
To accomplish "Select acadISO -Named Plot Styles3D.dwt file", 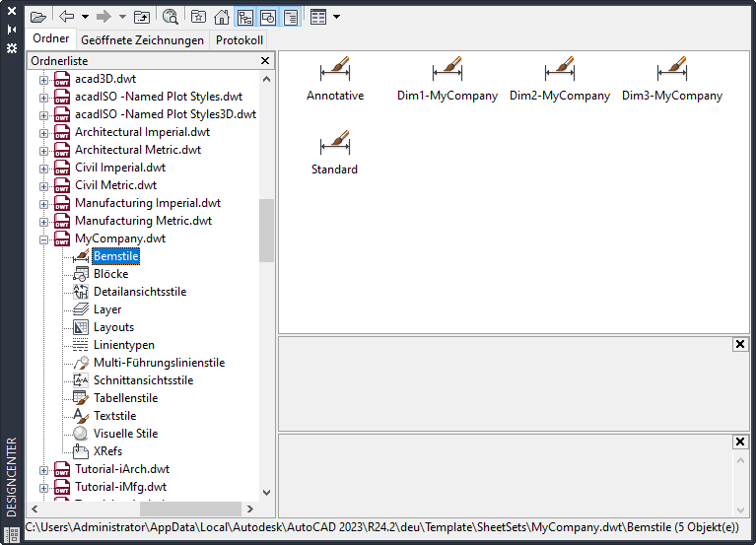I will [x=166, y=114].
